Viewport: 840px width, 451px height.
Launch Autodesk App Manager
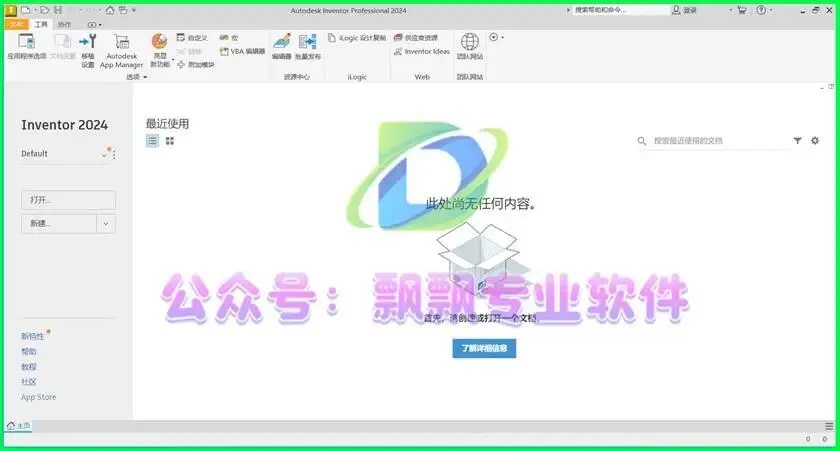click(x=122, y=50)
